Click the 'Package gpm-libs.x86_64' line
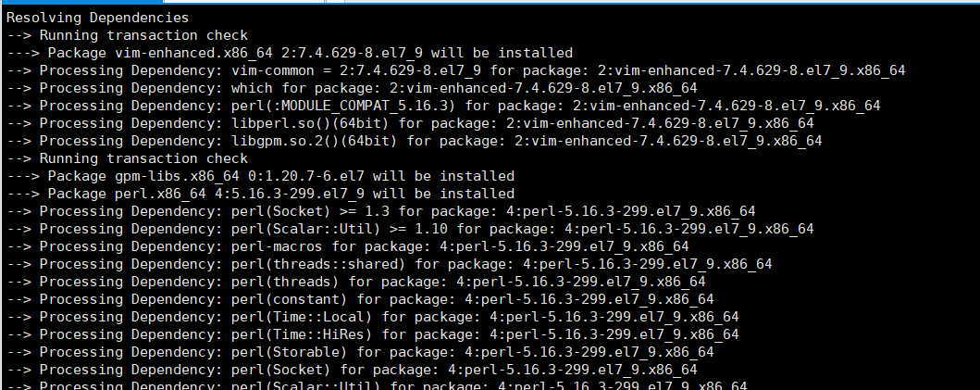980x390 pixels. coord(260,176)
